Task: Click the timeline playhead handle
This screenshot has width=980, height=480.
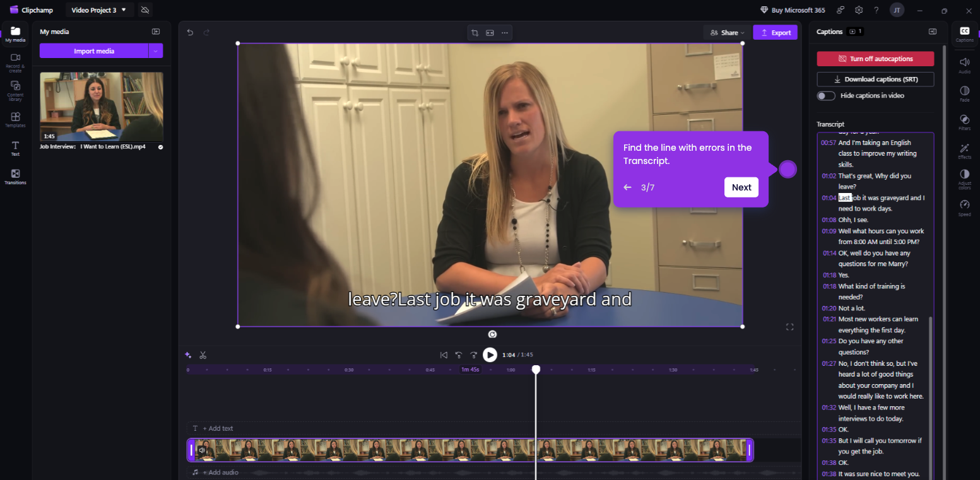Action: 536,369
